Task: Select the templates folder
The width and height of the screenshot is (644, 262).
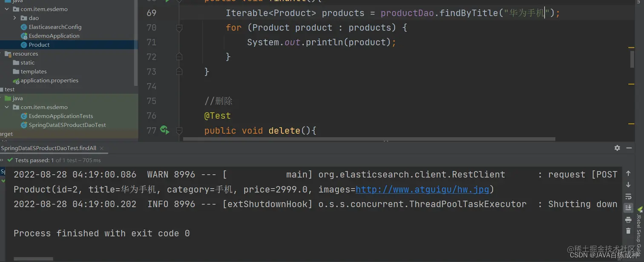Action: pos(34,72)
